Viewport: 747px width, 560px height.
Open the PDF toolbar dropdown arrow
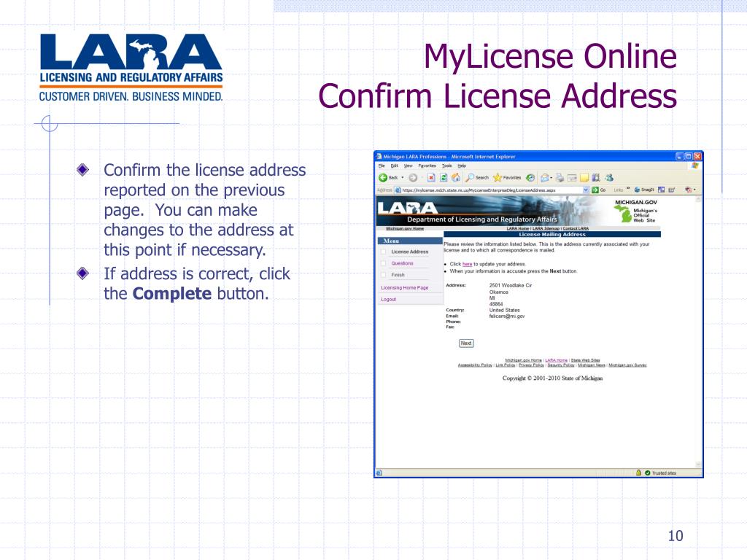tap(694, 190)
